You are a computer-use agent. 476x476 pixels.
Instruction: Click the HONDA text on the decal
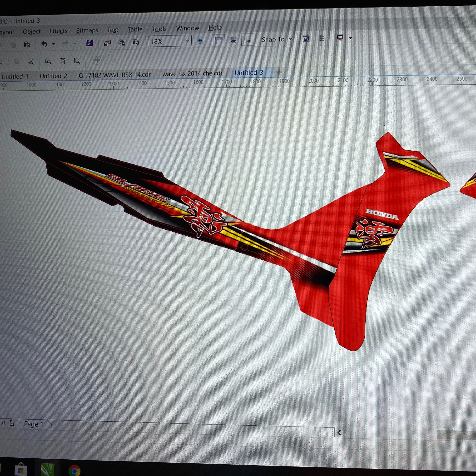382,214
